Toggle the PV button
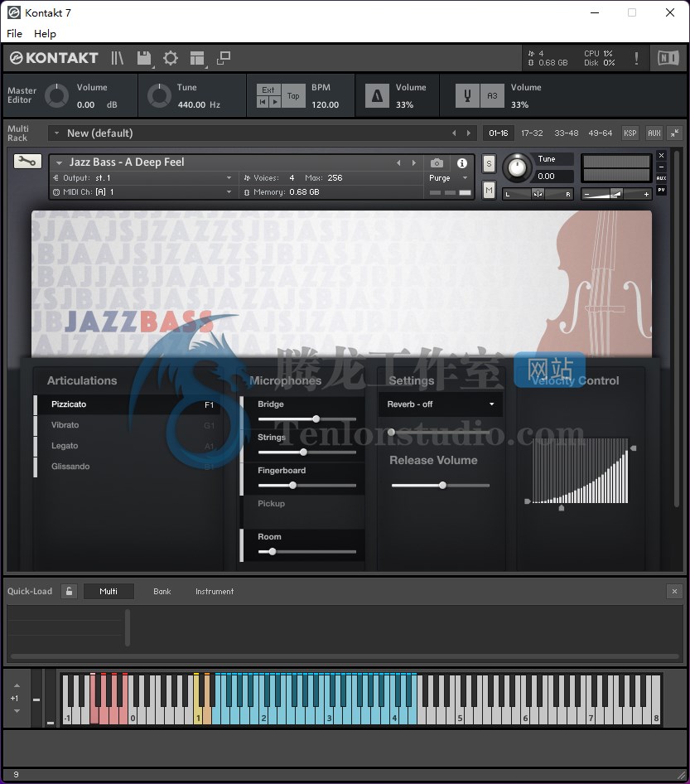 pos(661,190)
